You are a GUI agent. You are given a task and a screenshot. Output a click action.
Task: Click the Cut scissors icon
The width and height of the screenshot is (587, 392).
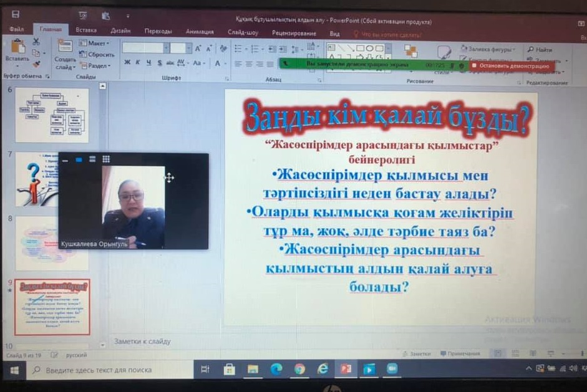(x=36, y=42)
